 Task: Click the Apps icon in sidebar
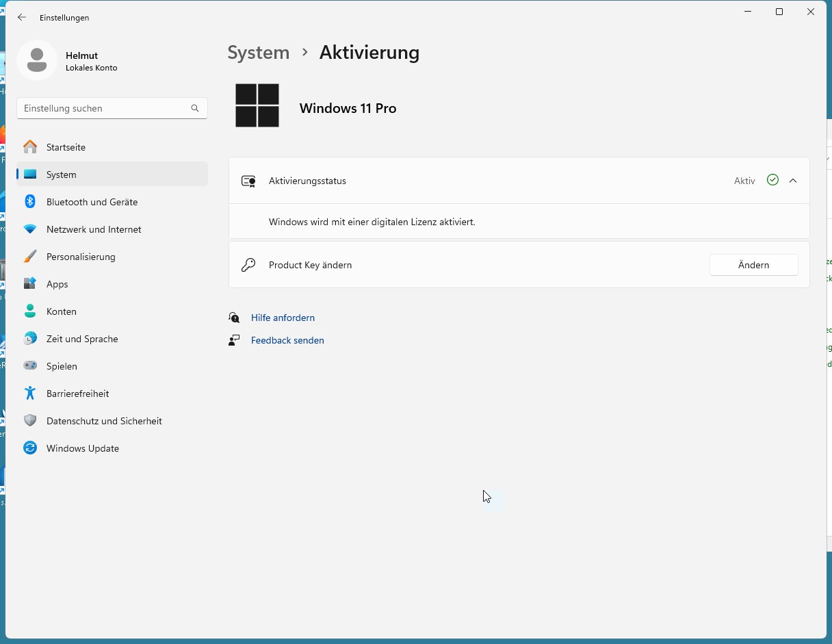30,284
